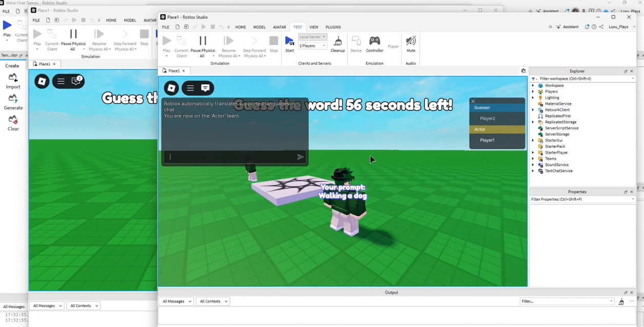Image resolution: width=644 pixels, height=327 pixels.
Task: Select SoundService in Explorer
Action: click(556, 165)
